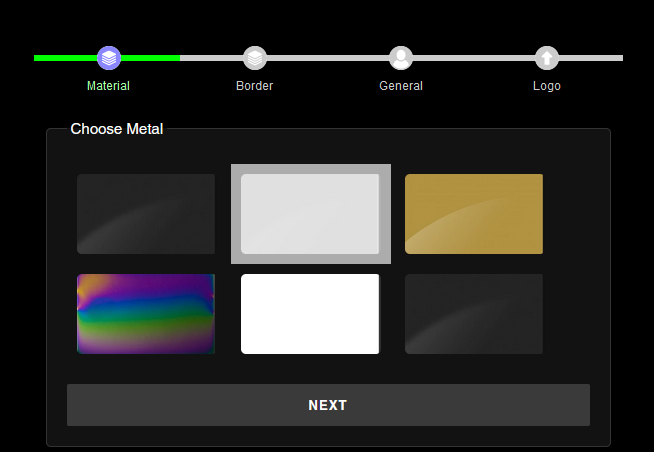The width and height of the screenshot is (654, 452).
Task: Go to the Border step label
Action: coord(254,86)
